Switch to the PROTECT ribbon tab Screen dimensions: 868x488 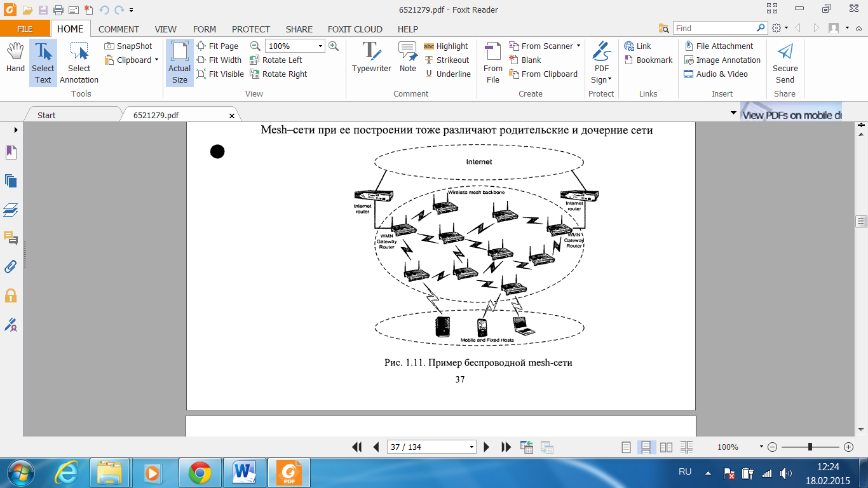click(251, 29)
